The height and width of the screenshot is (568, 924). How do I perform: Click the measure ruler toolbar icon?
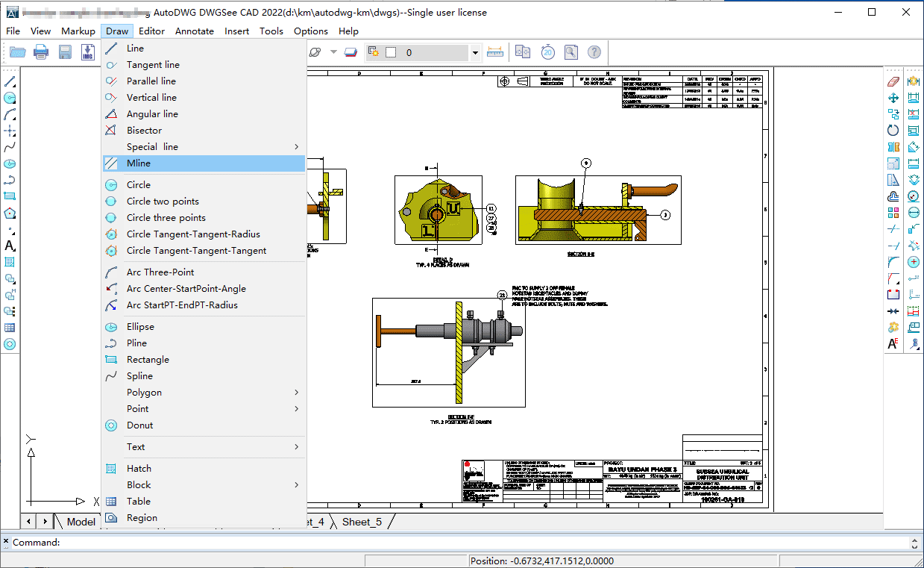[494, 52]
